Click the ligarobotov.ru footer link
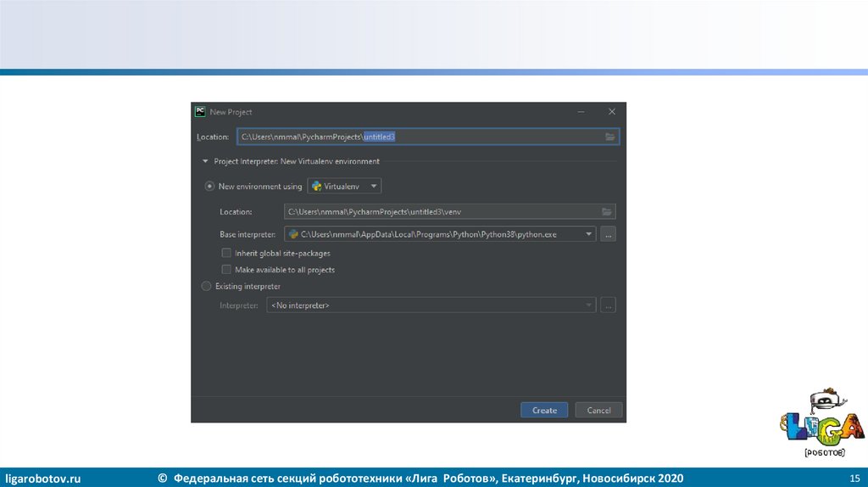Image resolution: width=868 pixels, height=487 pixels. pos(43,479)
